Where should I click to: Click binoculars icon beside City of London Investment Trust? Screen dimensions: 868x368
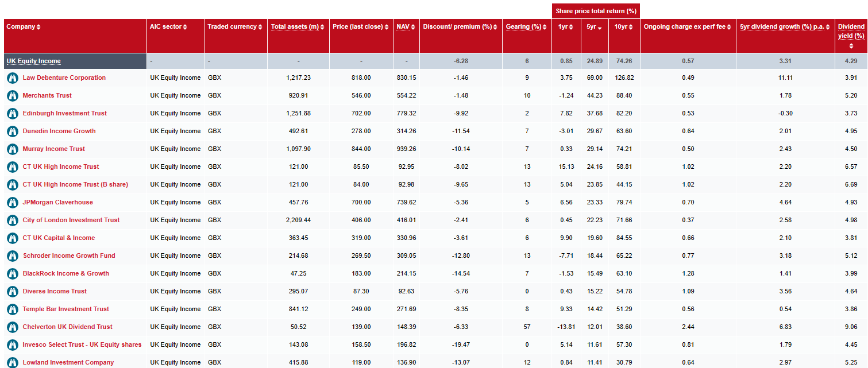(x=13, y=220)
